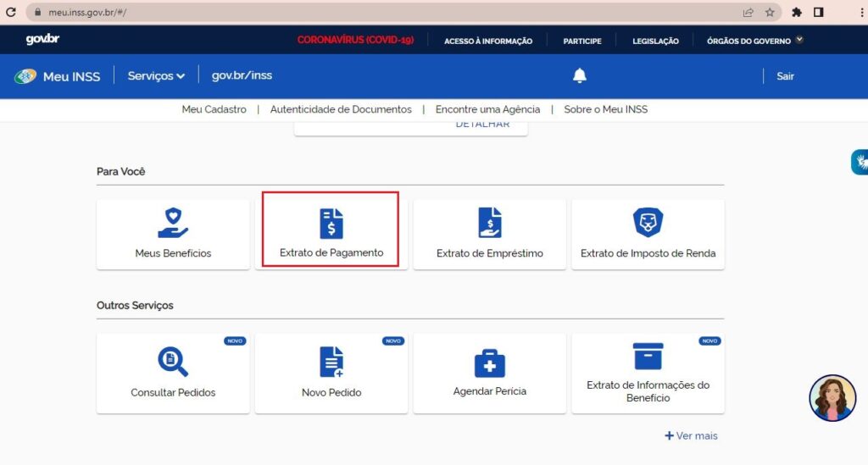Click the Detalhar link
Image resolution: width=868 pixels, height=465 pixels.
coord(482,125)
